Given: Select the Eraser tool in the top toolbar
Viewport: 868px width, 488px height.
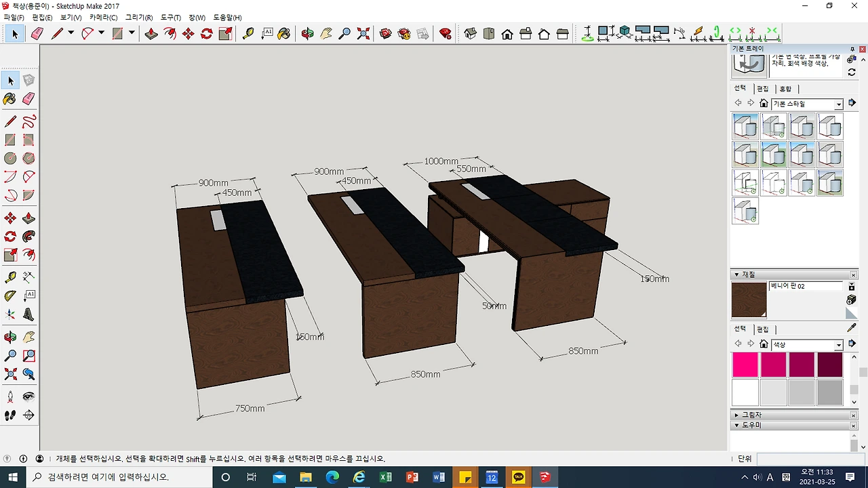Looking at the screenshot, I should pos(37,33).
